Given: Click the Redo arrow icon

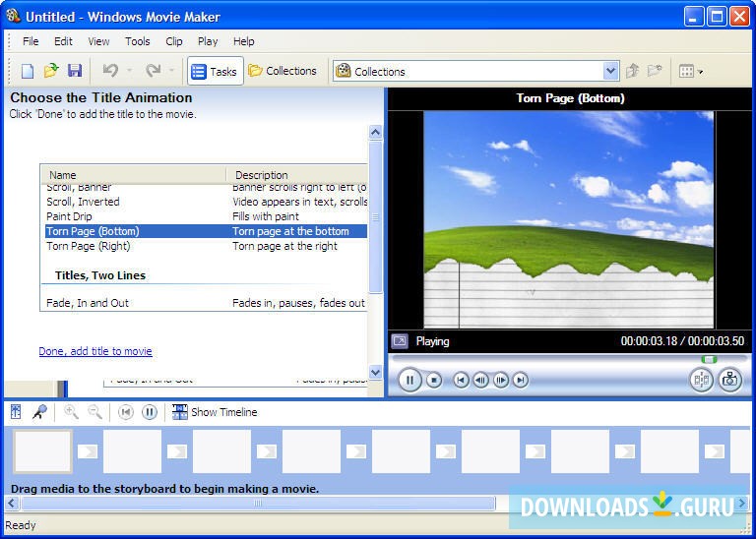Looking at the screenshot, I should click(x=154, y=71).
